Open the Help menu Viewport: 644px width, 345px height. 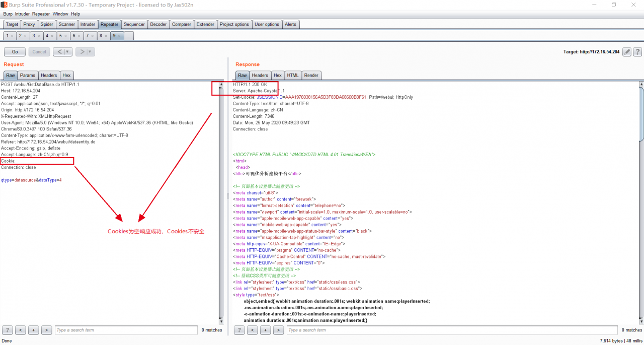[75, 14]
